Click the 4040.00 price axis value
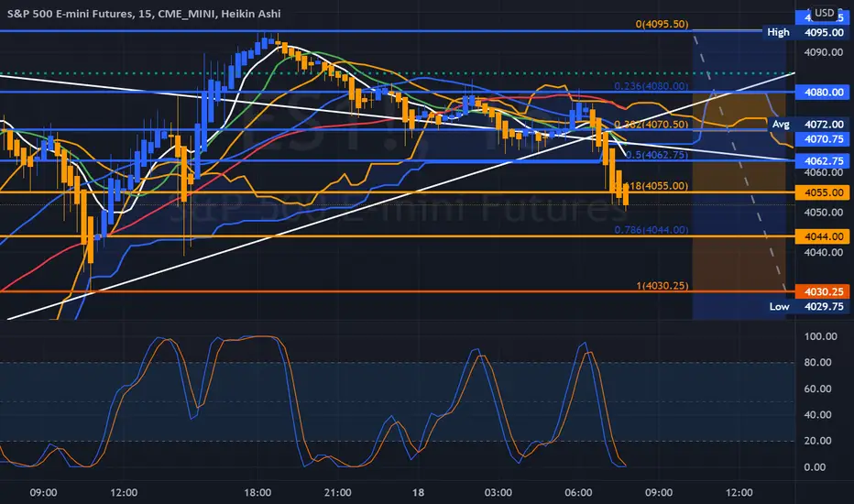854x504 pixels. click(824, 252)
